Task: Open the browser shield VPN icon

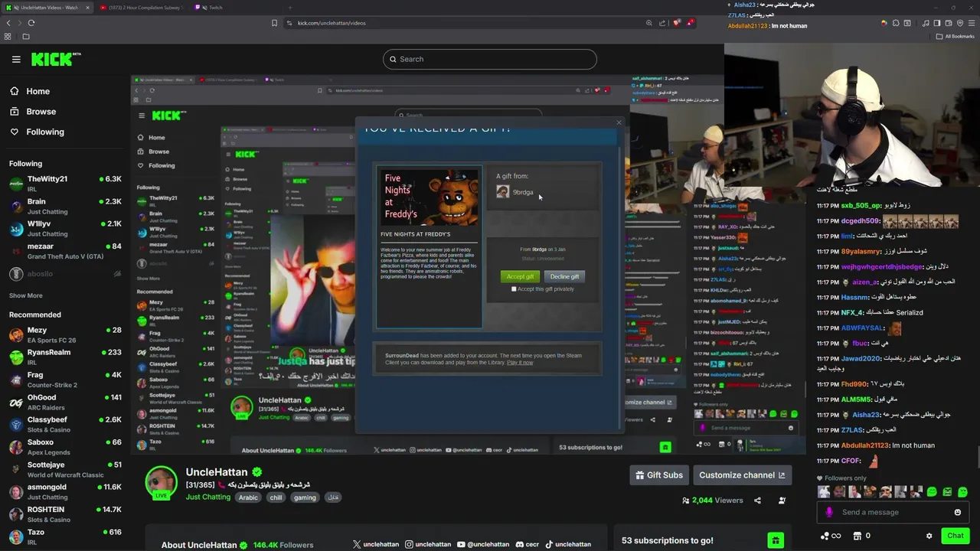Action: point(960,23)
